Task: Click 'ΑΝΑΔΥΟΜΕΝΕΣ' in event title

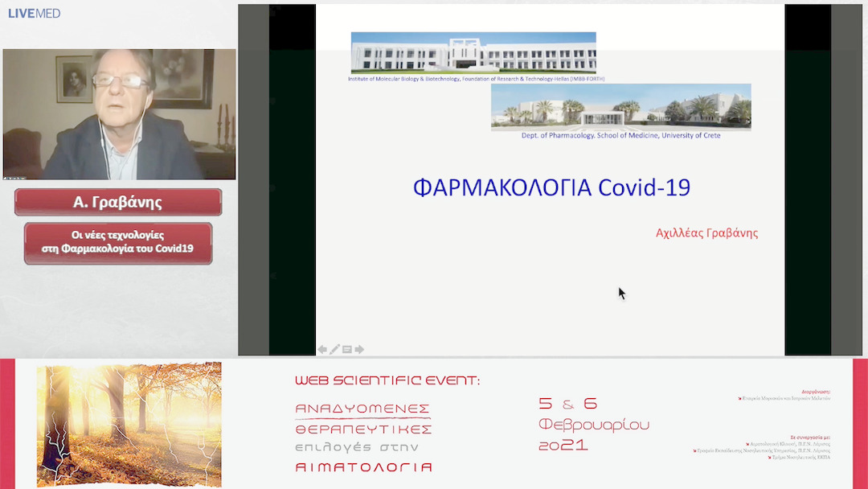Action: 362,409
